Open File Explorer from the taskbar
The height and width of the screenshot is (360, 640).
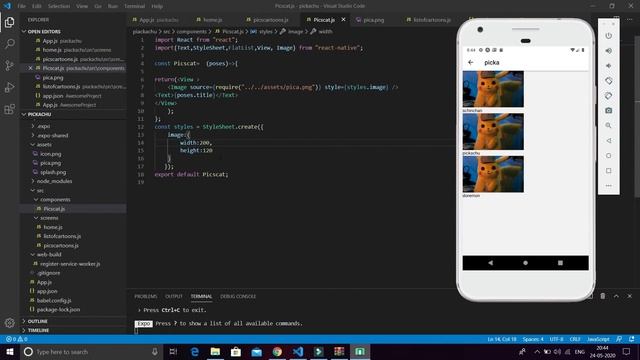pos(215,352)
